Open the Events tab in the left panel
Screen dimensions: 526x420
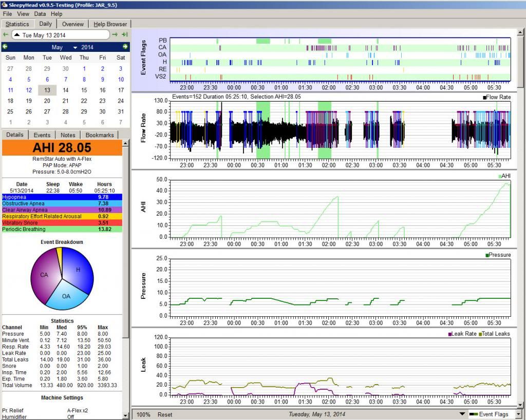[x=42, y=135]
